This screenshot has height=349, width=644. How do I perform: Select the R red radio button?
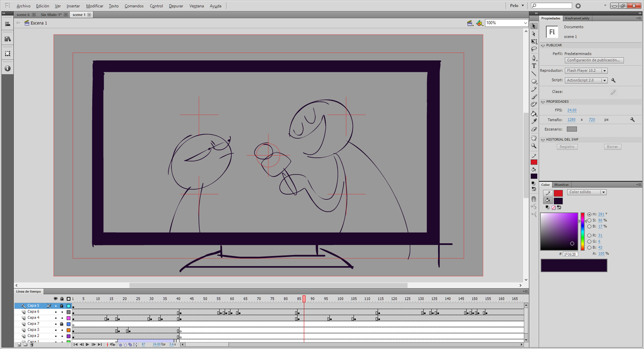589,235
